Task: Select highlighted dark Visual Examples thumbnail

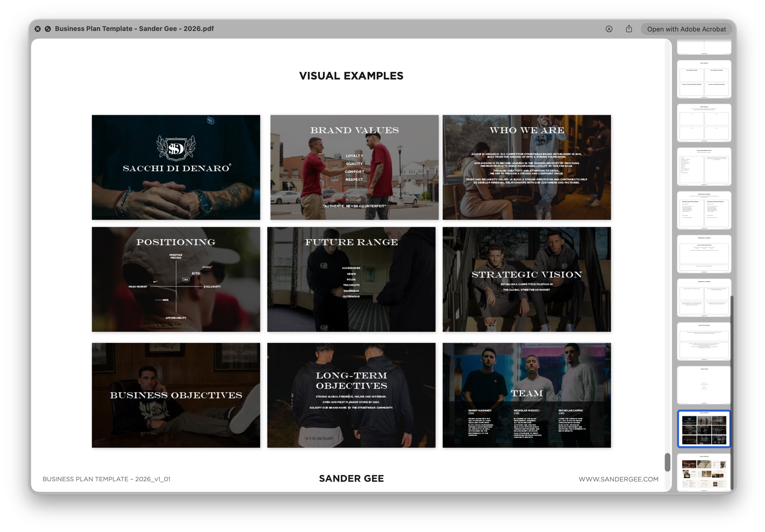Action: tap(704, 429)
